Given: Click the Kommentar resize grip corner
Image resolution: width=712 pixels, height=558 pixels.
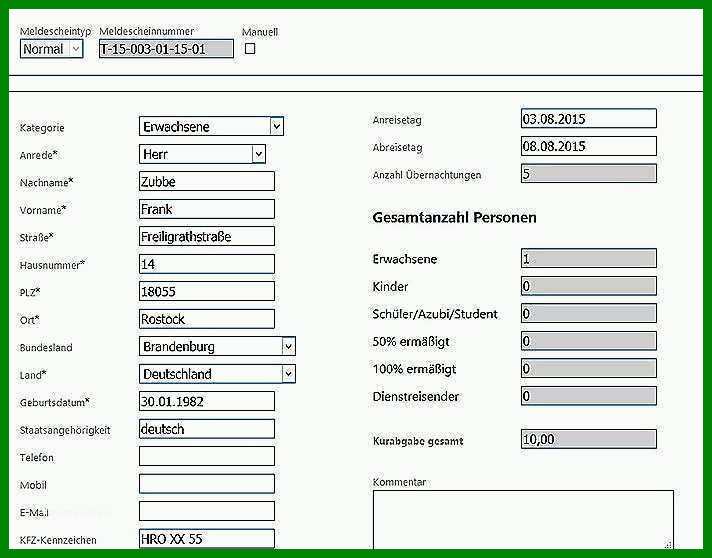Looking at the screenshot, I should [668, 543].
